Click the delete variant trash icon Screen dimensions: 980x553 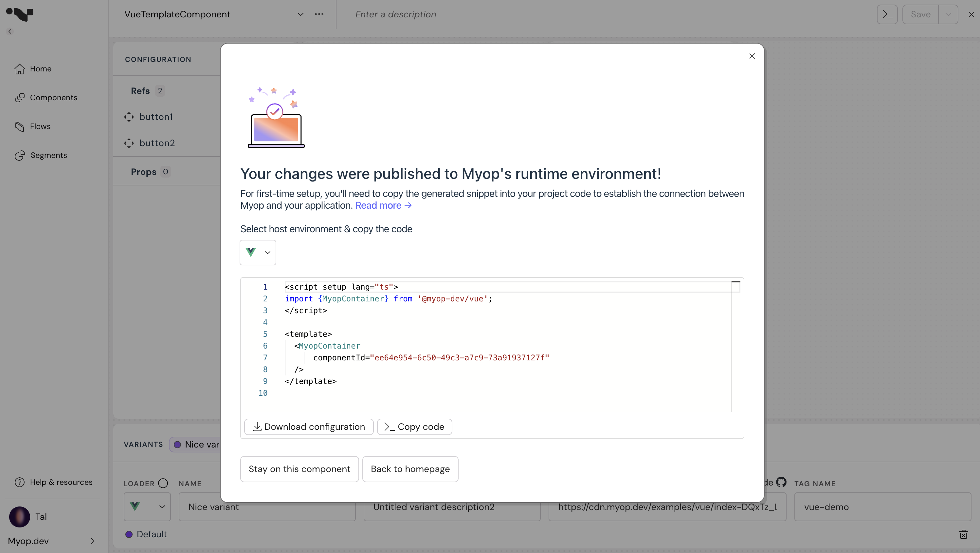[x=963, y=534]
